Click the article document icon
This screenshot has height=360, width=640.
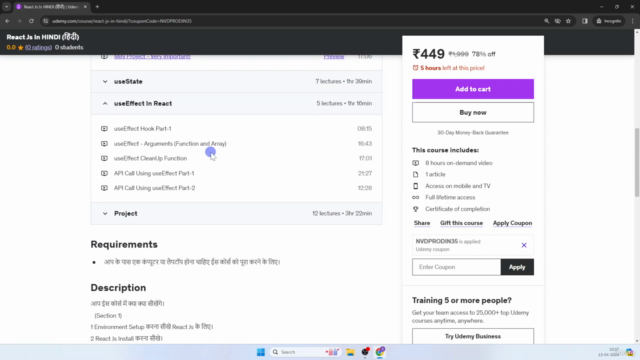(x=416, y=174)
